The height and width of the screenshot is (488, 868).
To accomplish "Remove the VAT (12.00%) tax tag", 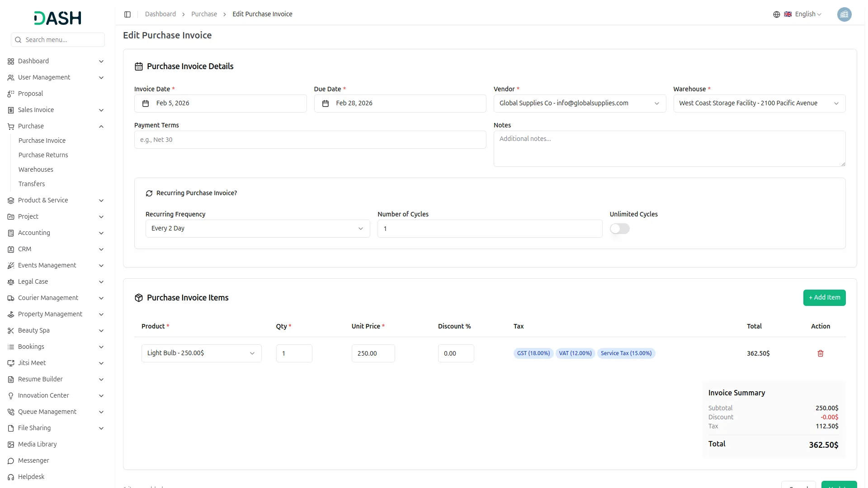I will [575, 353].
